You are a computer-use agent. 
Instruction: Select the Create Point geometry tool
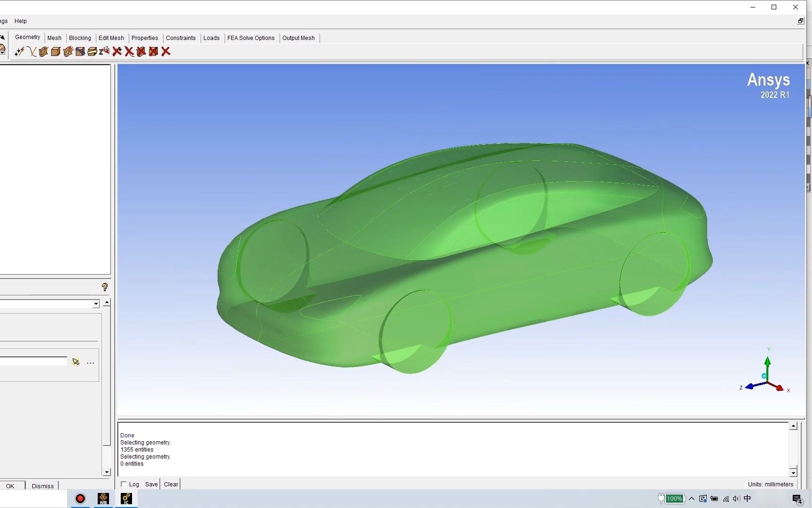pyautogui.click(x=19, y=51)
